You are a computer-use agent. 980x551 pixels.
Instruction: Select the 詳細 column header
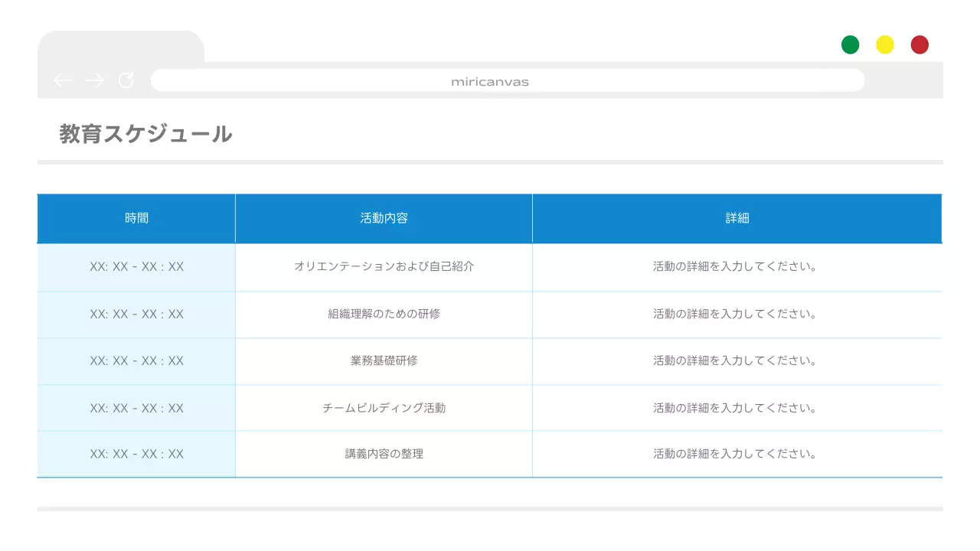pyautogui.click(x=737, y=218)
